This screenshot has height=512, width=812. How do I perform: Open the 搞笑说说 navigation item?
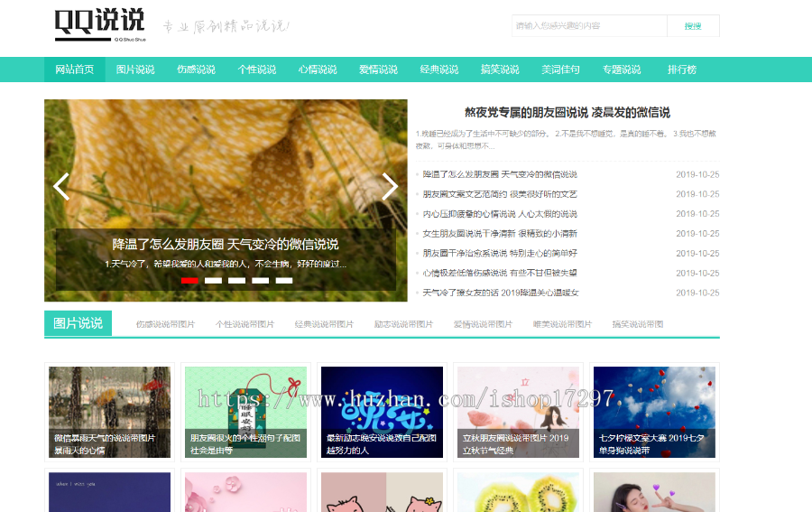point(500,70)
